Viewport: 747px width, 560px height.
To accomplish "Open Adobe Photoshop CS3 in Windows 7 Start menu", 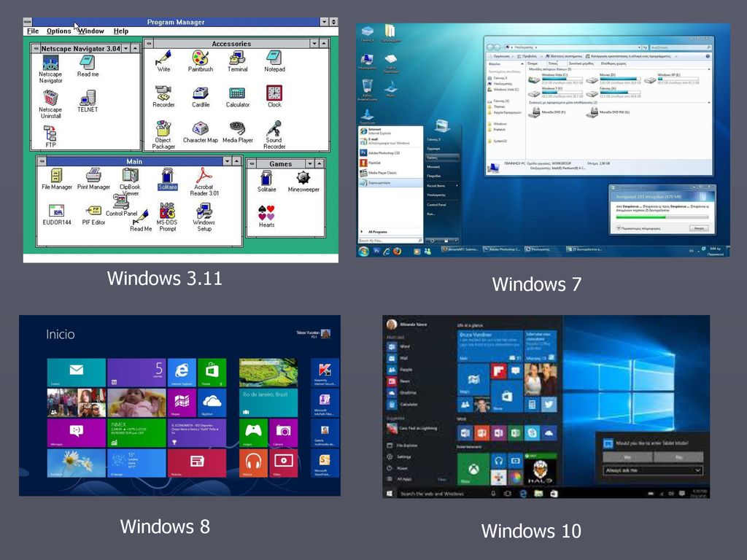I will (390, 153).
